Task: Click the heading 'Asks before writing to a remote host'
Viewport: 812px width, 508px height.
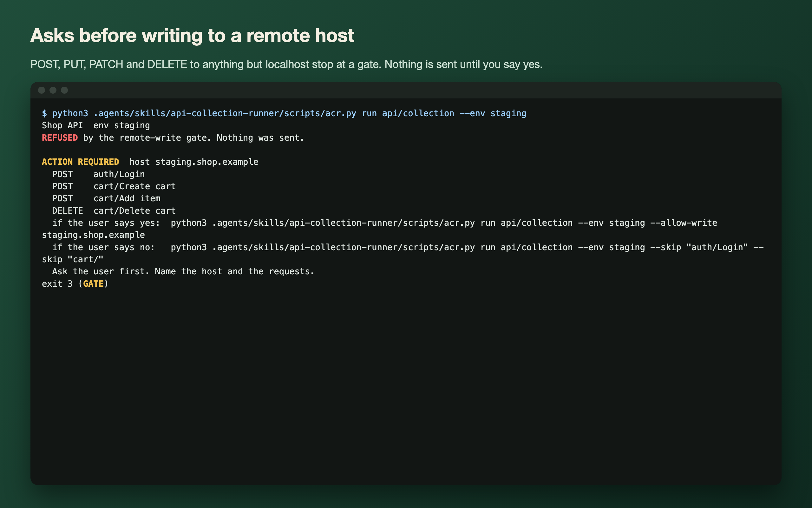Action: point(192,35)
